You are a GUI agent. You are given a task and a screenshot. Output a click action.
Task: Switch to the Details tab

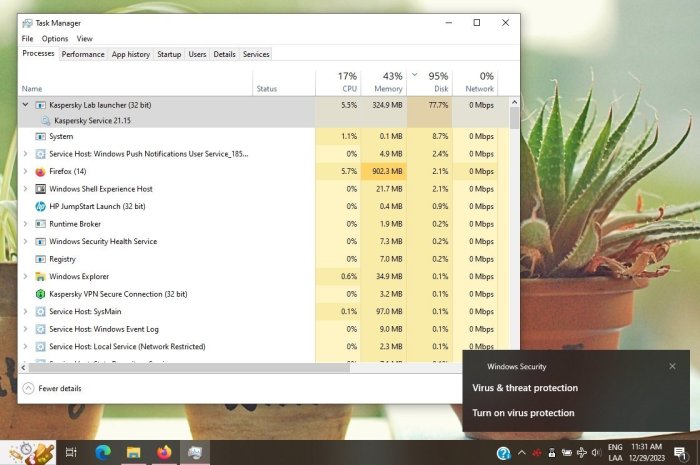click(x=225, y=54)
